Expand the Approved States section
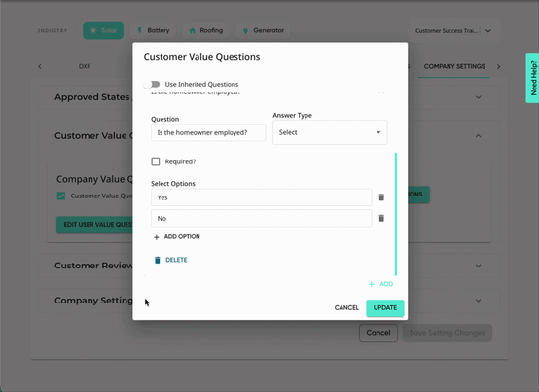Image resolution: width=539 pixels, height=392 pixels. (478, 97)
